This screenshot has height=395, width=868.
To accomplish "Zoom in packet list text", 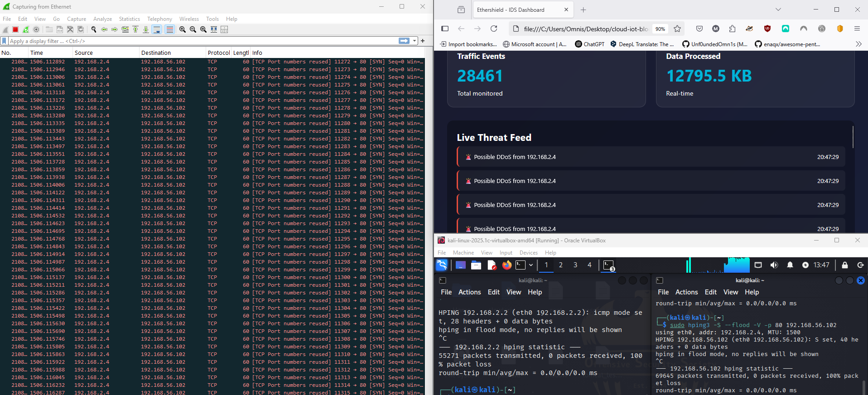I will tap(183, 29).
